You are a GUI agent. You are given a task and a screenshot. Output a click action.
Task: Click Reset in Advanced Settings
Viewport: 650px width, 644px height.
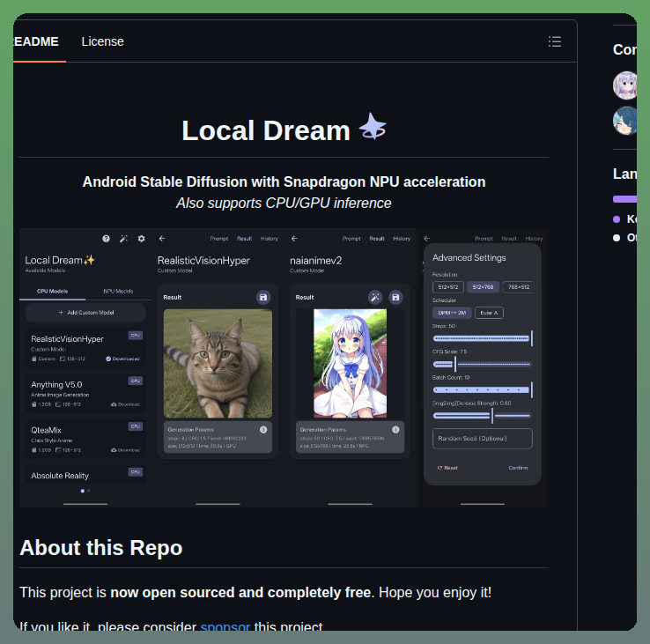click(447, 468)
